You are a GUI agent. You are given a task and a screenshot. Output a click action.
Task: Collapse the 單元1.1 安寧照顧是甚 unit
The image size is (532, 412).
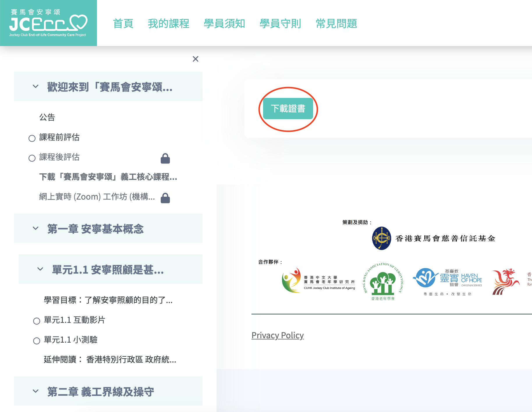tap(40, 269)
